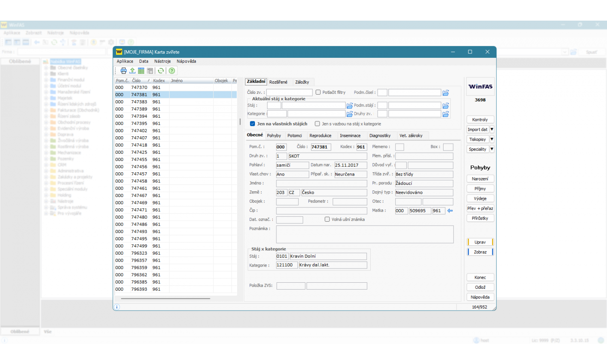Click the green refresh icon
Image resolution: width=607 pixels, height=364 pixels.
tap(161, 71)
